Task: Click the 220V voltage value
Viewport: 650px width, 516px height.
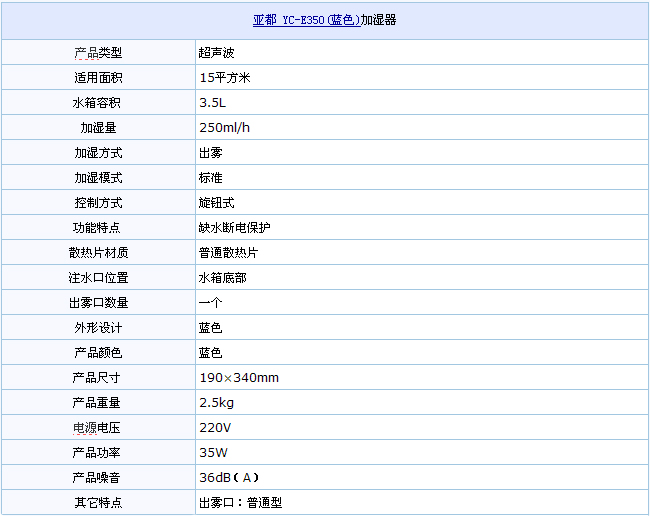Action: [x=215, y=427]
